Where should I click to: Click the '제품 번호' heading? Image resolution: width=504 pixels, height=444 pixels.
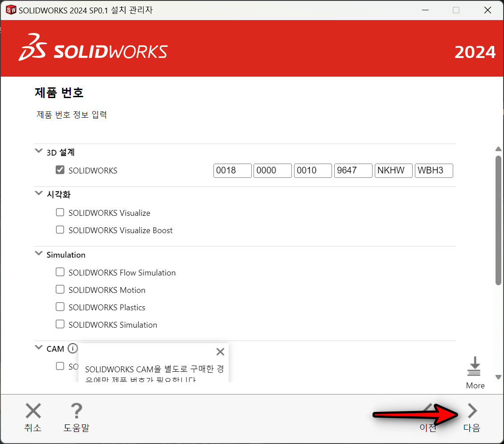(x=59, y=93)
